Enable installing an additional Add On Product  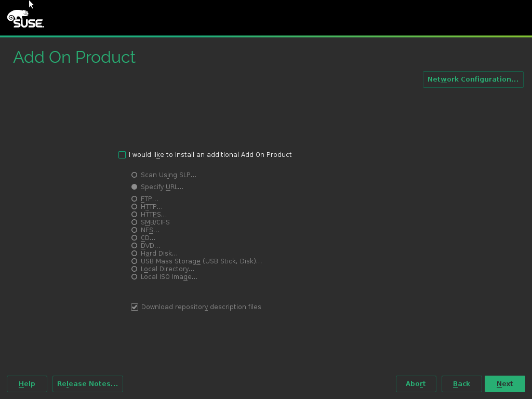point(122,155)
